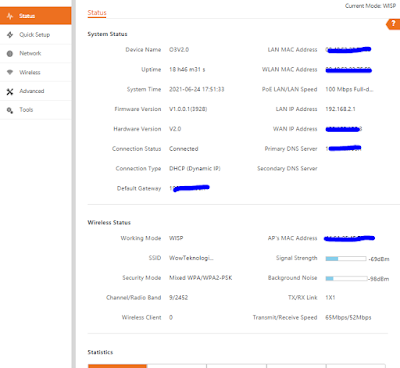Click the DHCP (Dynamic IP) value
This screenshot has height=368, width=400.
195,168
